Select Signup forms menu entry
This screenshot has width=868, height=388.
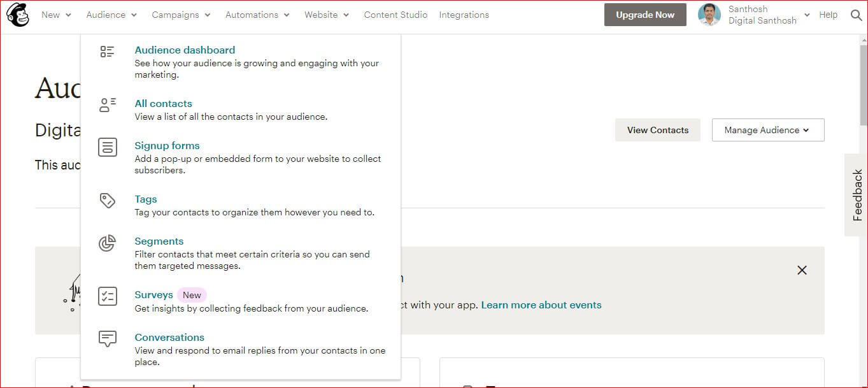pos(167,145)
